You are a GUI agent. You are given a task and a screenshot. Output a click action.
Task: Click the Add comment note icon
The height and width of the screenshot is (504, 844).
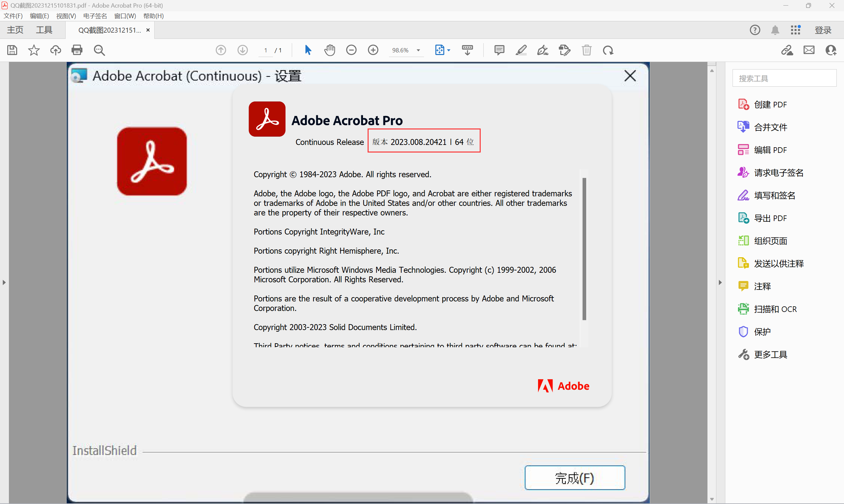(x=499, y=50)
